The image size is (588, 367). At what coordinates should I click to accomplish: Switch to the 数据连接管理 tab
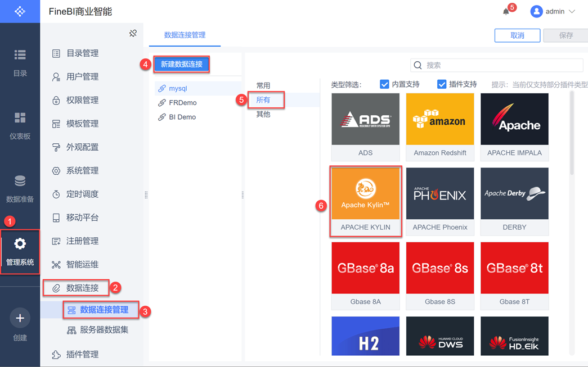185,35
